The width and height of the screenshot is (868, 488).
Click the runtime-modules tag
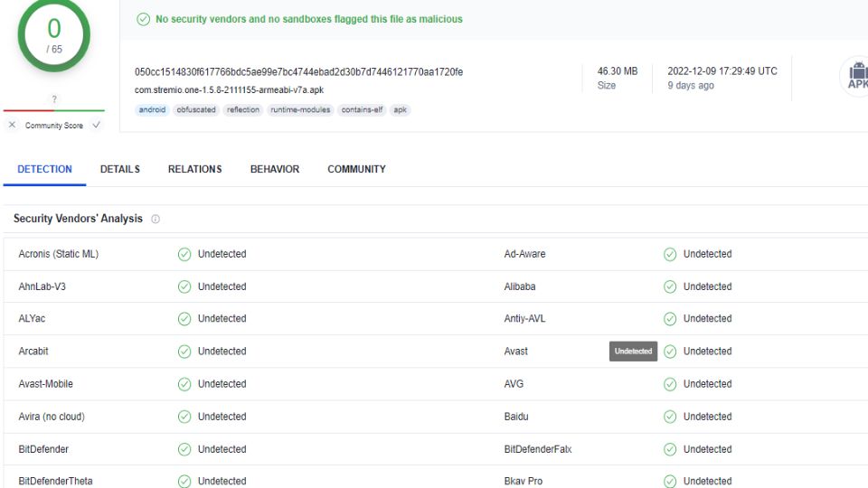point(300,109)
